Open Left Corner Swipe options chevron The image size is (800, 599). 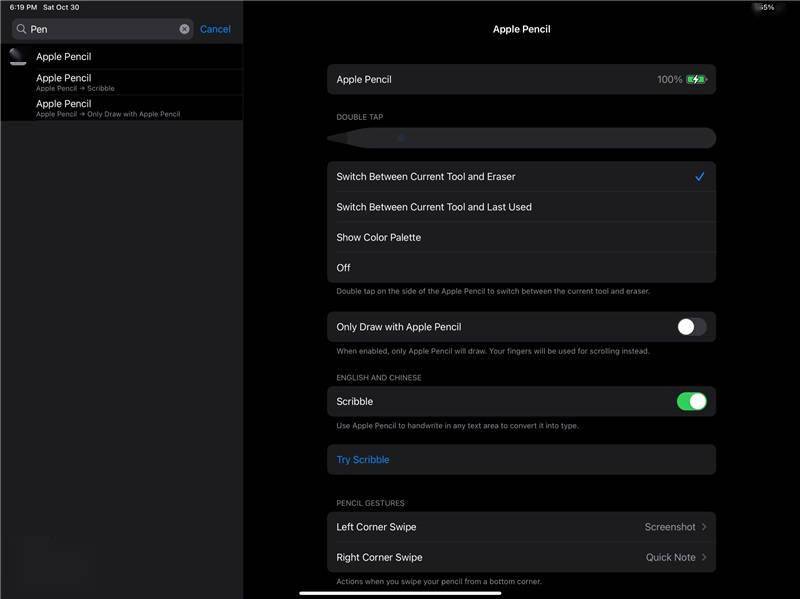pyautogui.click(x=704, y=527)
